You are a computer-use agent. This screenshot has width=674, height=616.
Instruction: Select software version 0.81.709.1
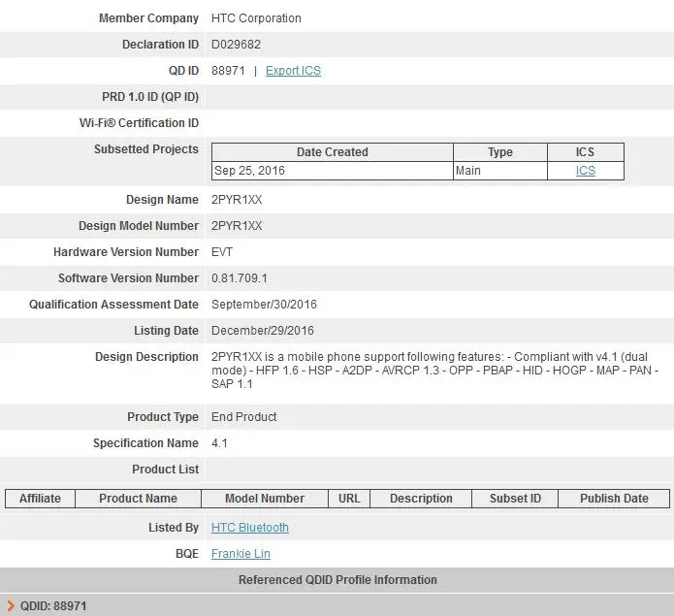[x=239, y=278]
